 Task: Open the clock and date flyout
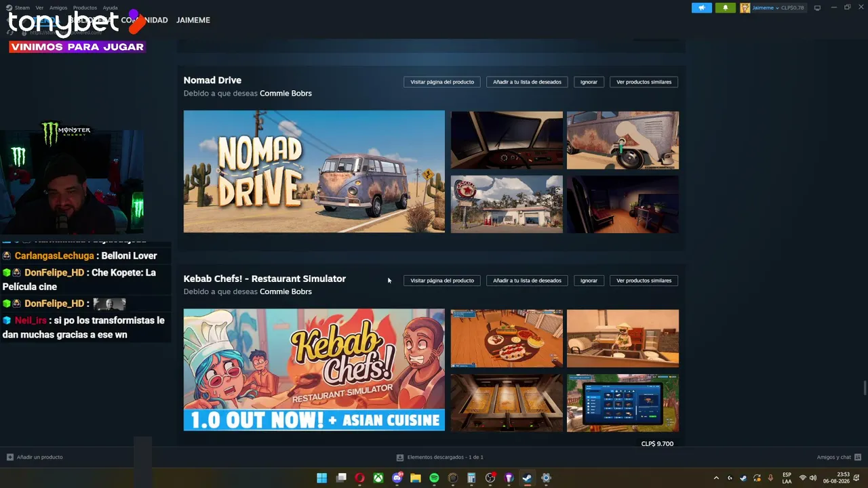(x=837, y=478)
